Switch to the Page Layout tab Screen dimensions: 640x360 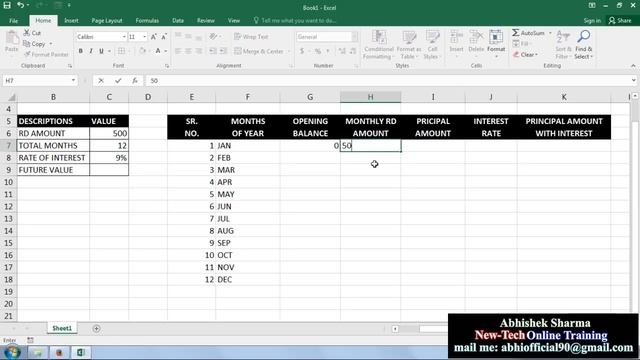[x=107, y=20]
